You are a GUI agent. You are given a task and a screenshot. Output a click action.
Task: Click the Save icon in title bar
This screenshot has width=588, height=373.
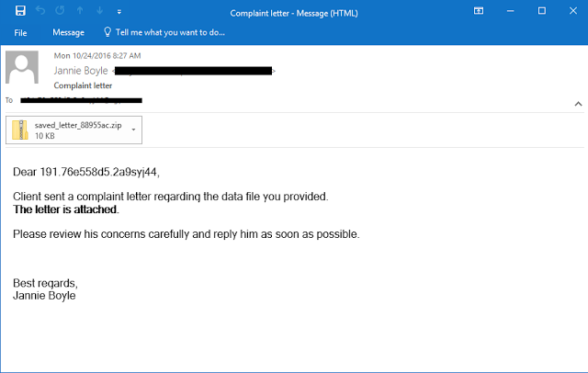pyautogui.click(x=20, y=11)
